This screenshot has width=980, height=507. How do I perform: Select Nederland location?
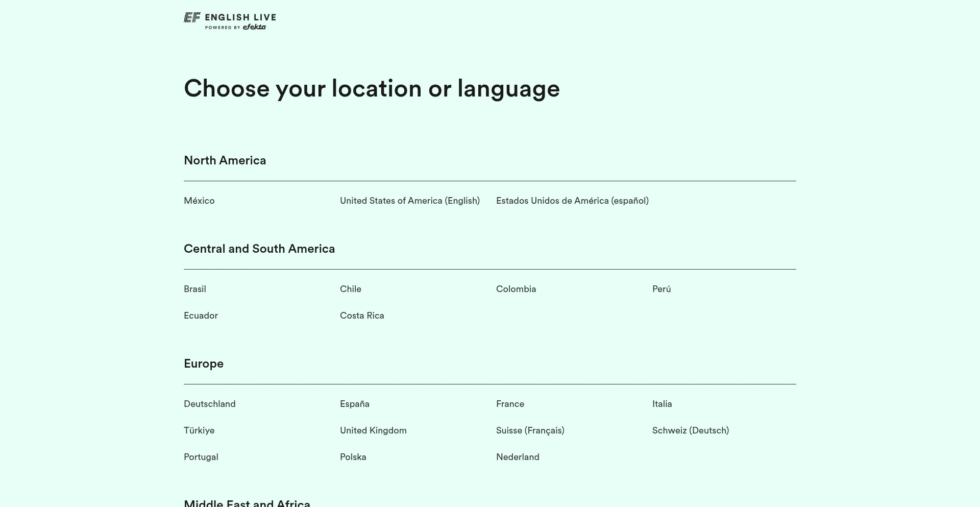518,457
